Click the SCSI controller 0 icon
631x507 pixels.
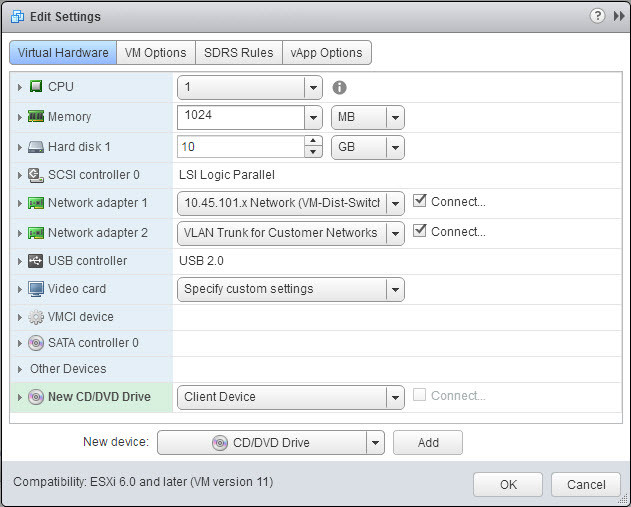36,175
